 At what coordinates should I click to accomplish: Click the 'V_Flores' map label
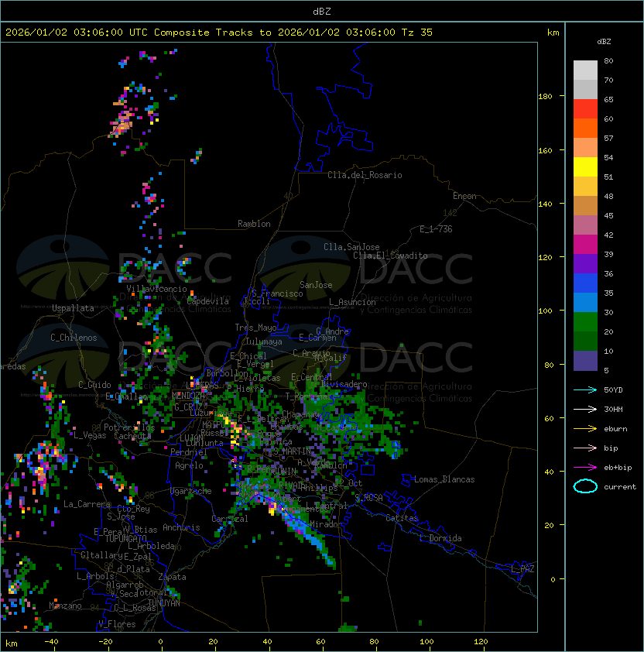click(117, 624)
